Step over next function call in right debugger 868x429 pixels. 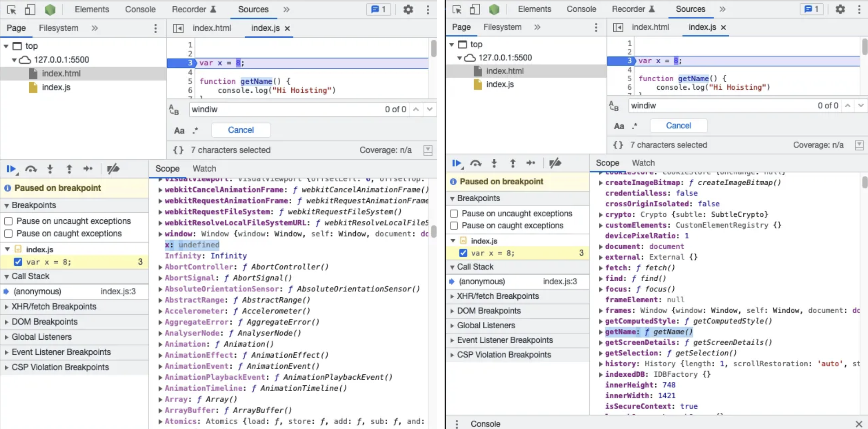point(476,163)
